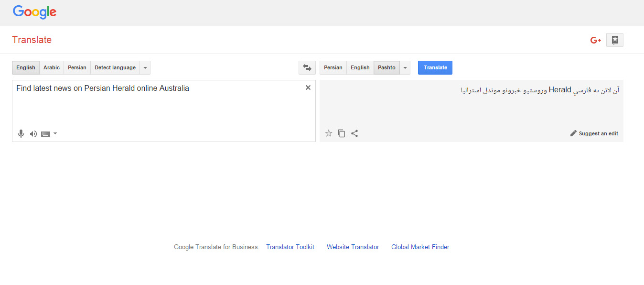Click the Google logo
Image resolution: width=644 pixels, height=285 pixels.
[34, 12]
